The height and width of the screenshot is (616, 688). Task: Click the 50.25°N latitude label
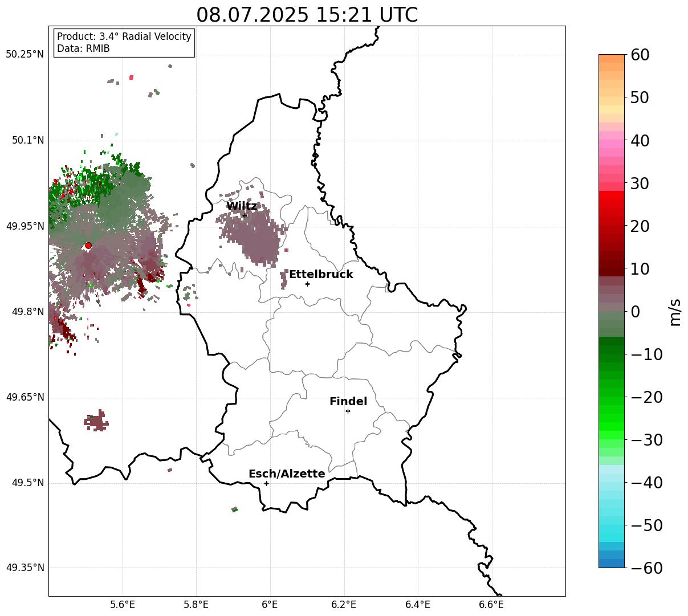click(x=25, y=55)
